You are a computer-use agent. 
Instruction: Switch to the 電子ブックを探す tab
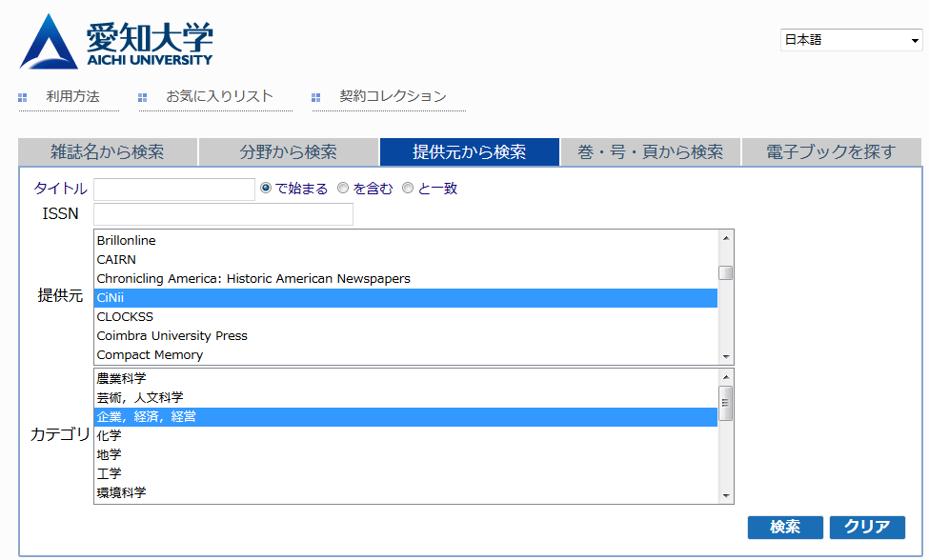tap(831, 152)
